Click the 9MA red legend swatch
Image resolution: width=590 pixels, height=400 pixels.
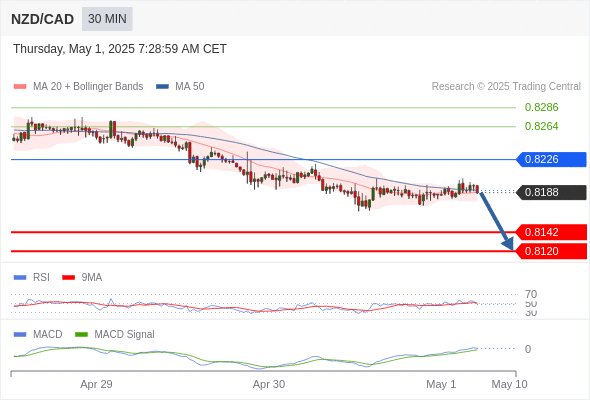coord(68,278)
